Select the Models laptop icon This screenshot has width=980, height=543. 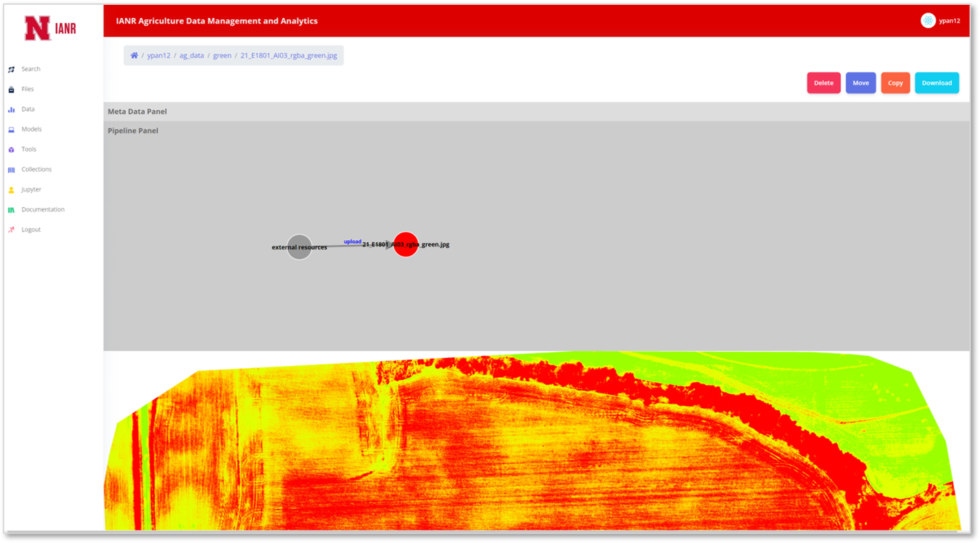click(x=11, y=129)
